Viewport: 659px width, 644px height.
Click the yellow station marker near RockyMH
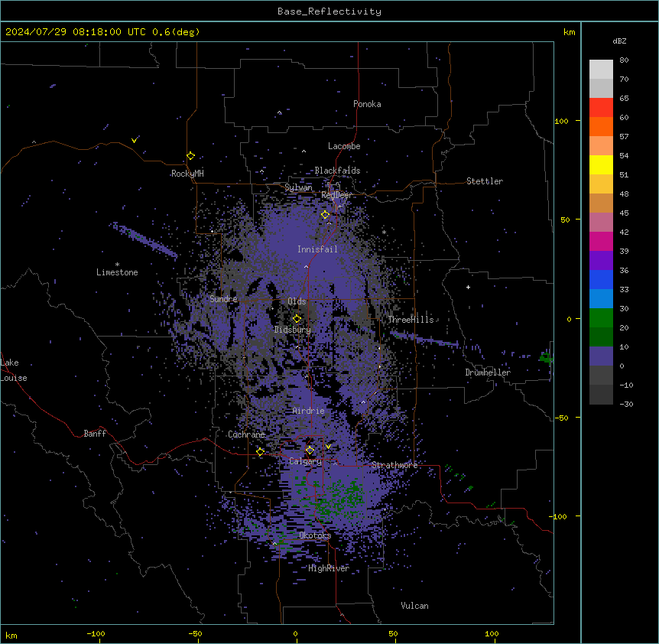191,156
